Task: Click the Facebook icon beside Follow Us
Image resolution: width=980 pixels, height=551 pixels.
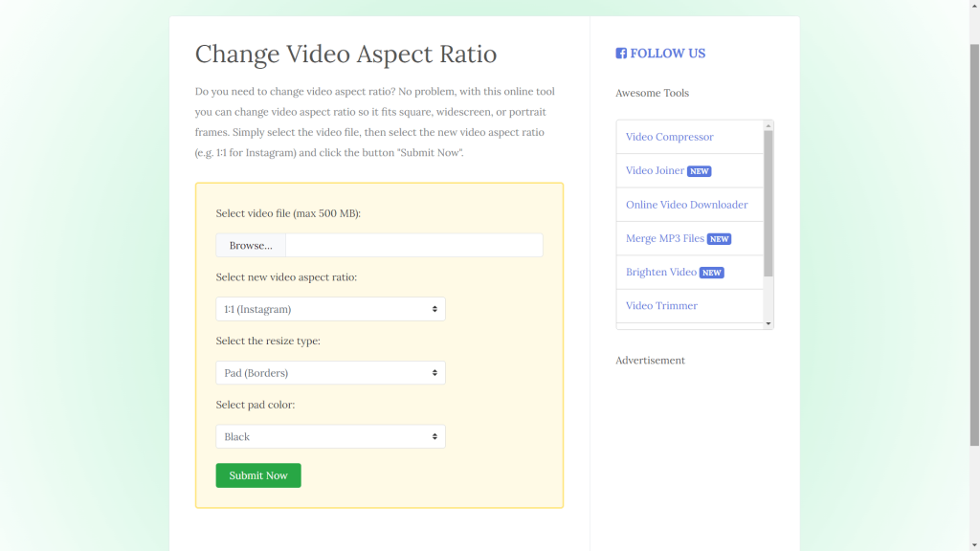Action: pos(621,54)
